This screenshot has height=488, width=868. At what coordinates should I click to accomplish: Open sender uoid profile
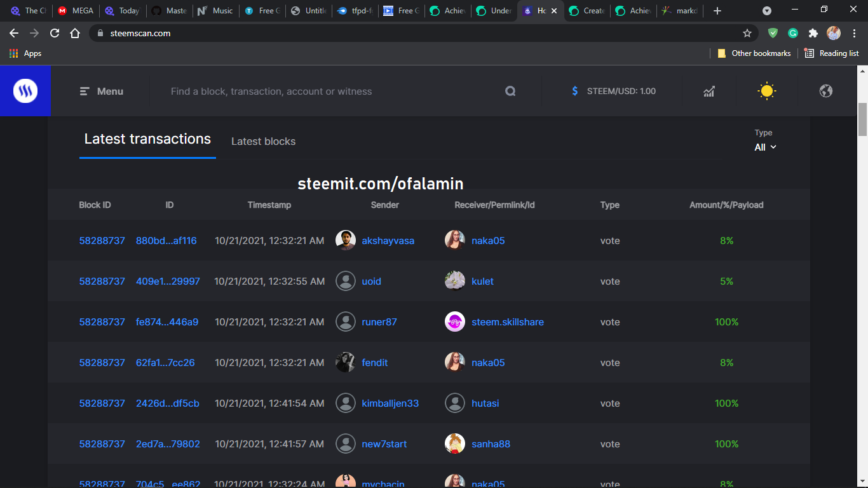tap(371, 281)
